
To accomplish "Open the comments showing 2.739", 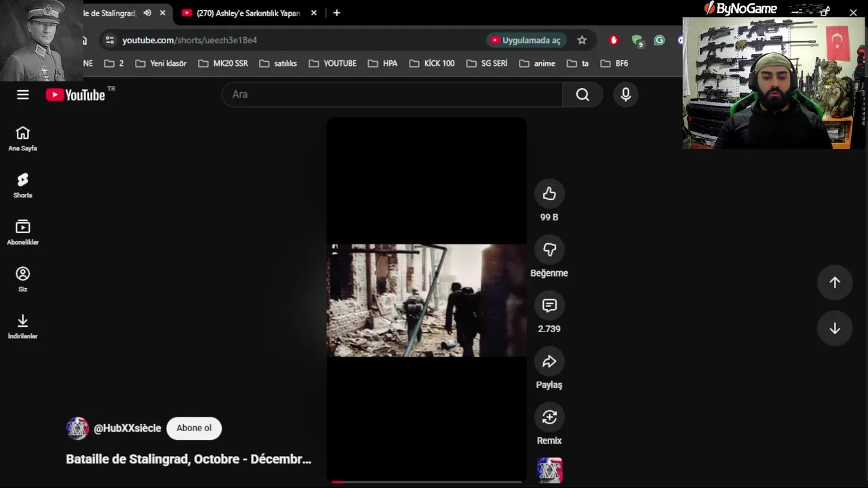I will tap(549, 306).
